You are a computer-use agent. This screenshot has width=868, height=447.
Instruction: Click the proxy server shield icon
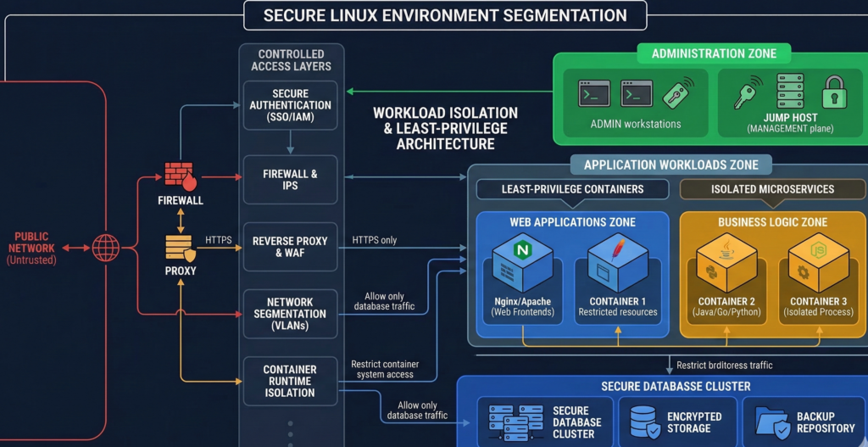click(181, 248)
